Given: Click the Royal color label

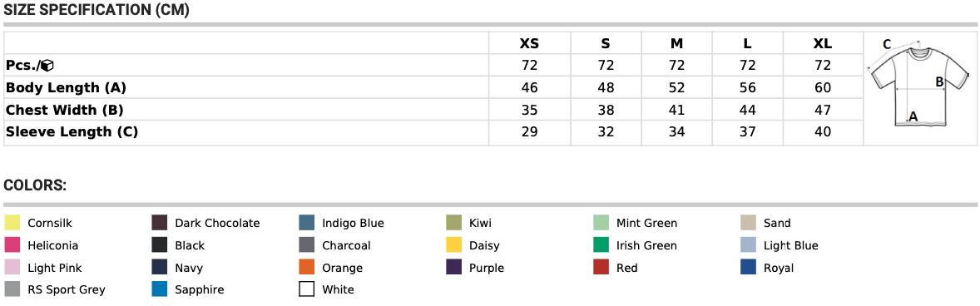Looking at the screenshot, I should click(x=779, y=268).
